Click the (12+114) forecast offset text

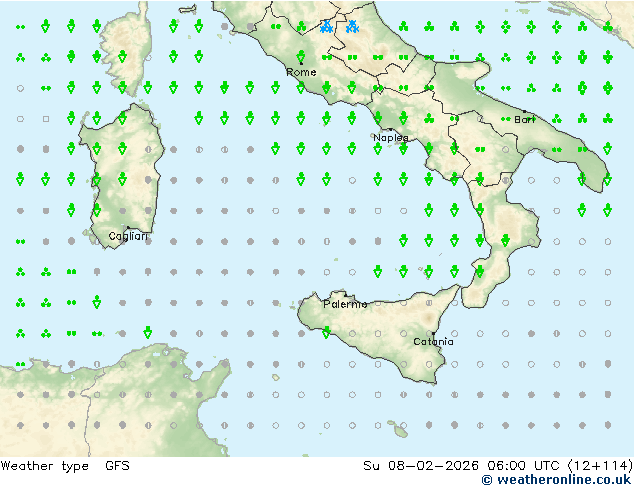tap(600, 466)
